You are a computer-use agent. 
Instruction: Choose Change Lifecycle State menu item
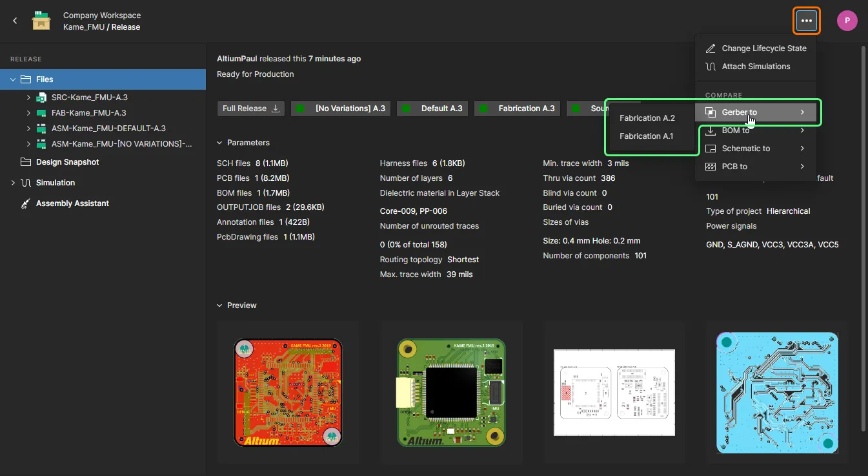tap(756, 48)
